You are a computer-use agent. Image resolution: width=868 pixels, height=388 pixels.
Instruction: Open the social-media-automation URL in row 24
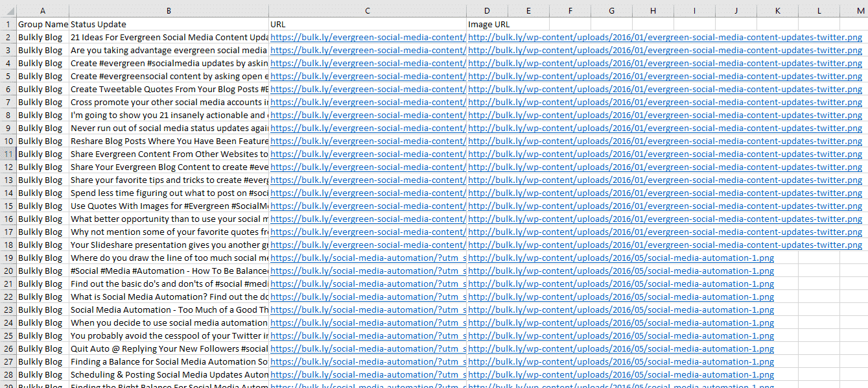coord(368,322)
